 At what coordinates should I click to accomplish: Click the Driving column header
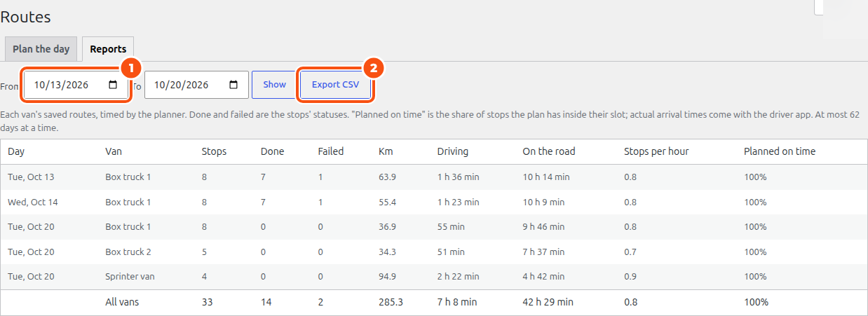[x=453, y=151]
